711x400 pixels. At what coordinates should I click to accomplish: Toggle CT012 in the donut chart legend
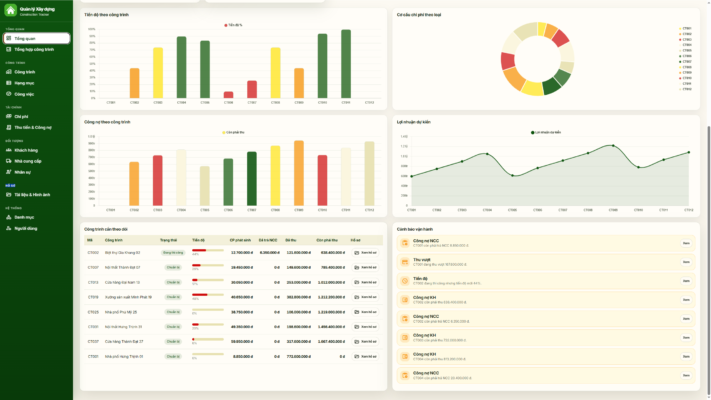(x=685, y=89)
